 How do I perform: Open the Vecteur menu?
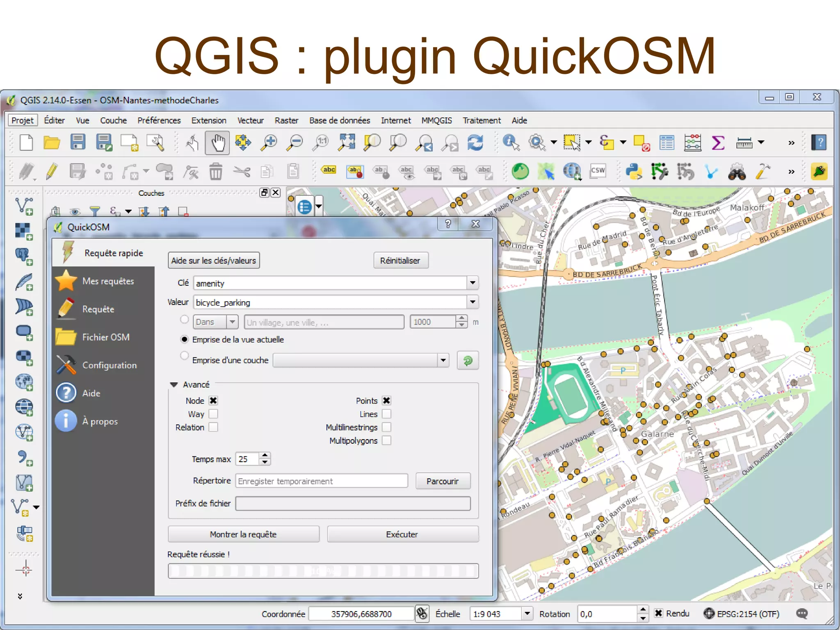(x=250, y=120)
